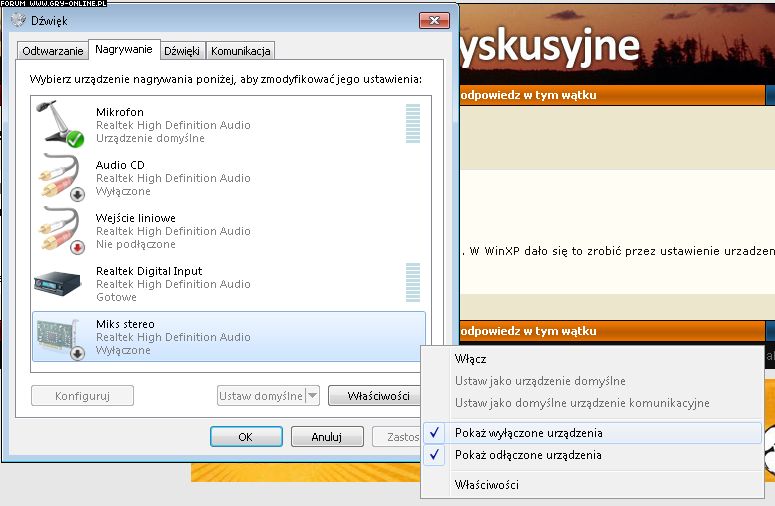Switch to the Odtwarzanie tab

52,51
